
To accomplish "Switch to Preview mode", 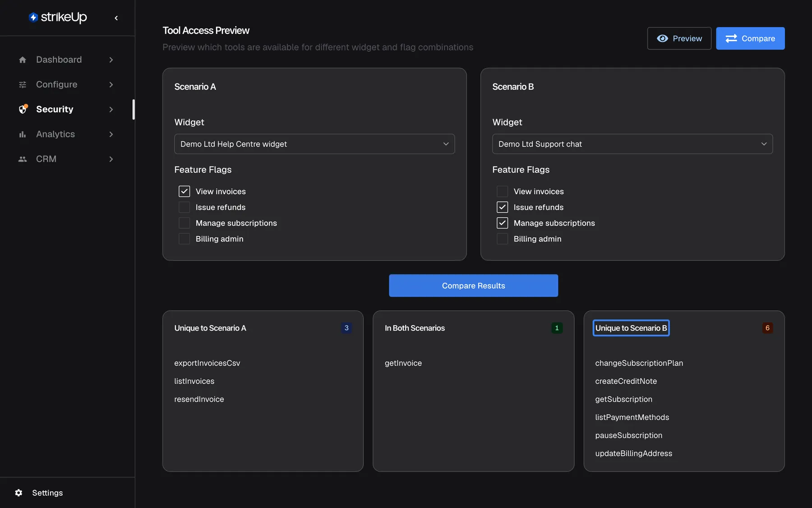I will click(679, 38).
